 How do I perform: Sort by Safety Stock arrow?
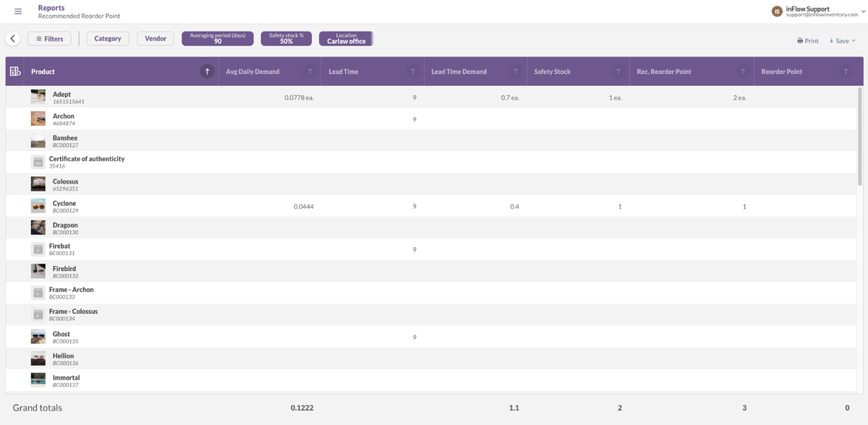pyautogui.click(x=618, y=72)
